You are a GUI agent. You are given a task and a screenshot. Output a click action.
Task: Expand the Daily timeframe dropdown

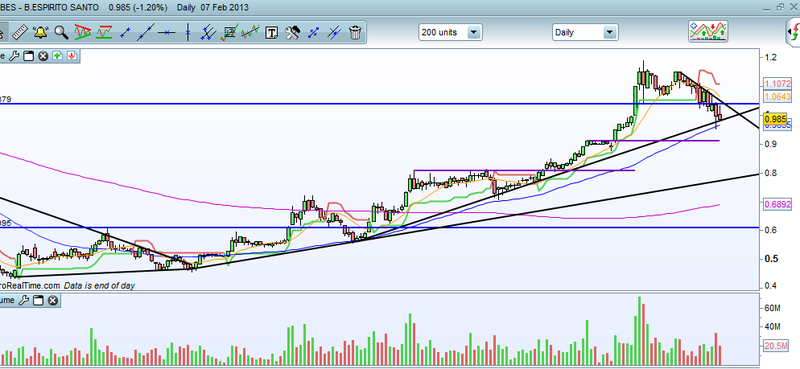(x=609, y=33)
